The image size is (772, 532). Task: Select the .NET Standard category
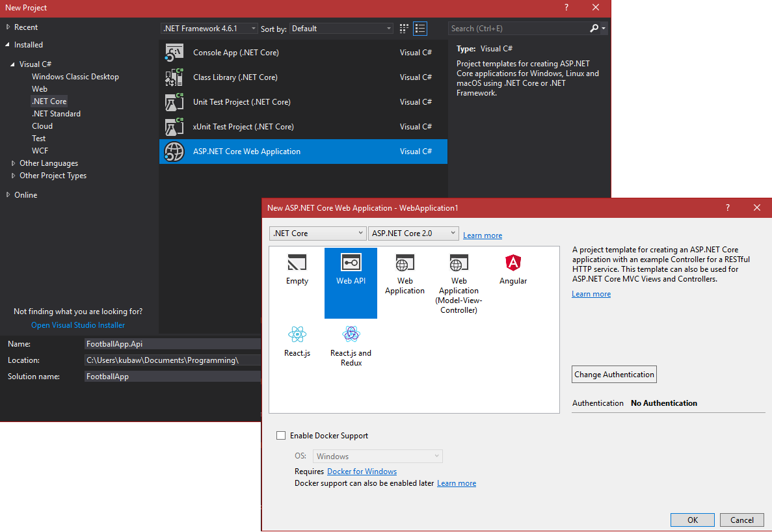pos(56,114)
